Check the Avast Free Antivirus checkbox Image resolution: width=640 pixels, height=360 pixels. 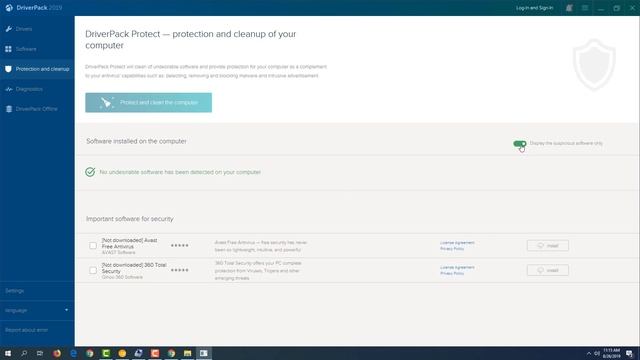coord(93,245)
